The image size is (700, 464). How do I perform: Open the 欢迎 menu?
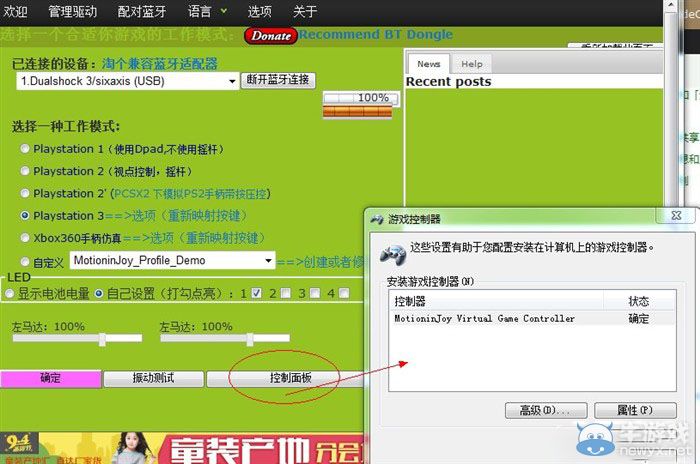[x=15, y=11]
